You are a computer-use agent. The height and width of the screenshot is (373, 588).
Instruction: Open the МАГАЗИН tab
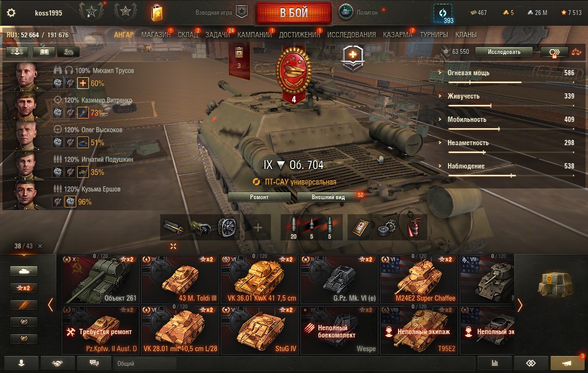coord(156,35)
